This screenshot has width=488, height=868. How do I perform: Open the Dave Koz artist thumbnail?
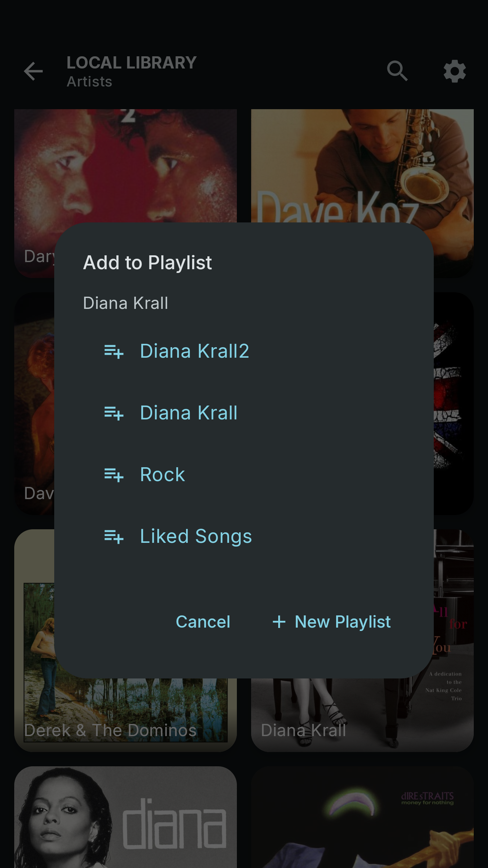[362, 163]
